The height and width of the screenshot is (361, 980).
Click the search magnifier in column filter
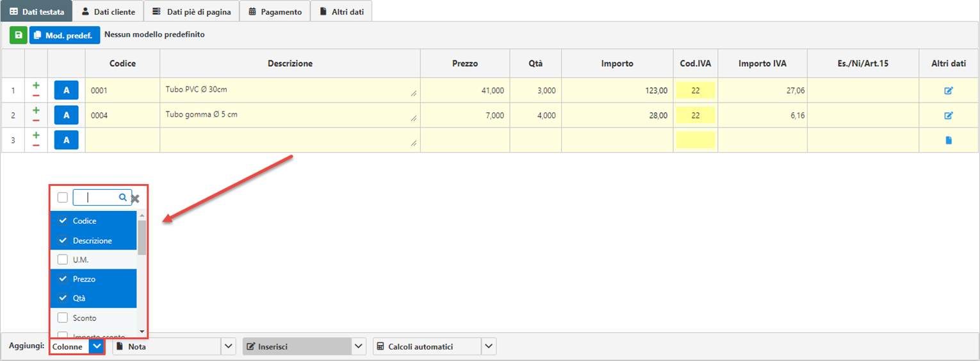pos(123,197)
